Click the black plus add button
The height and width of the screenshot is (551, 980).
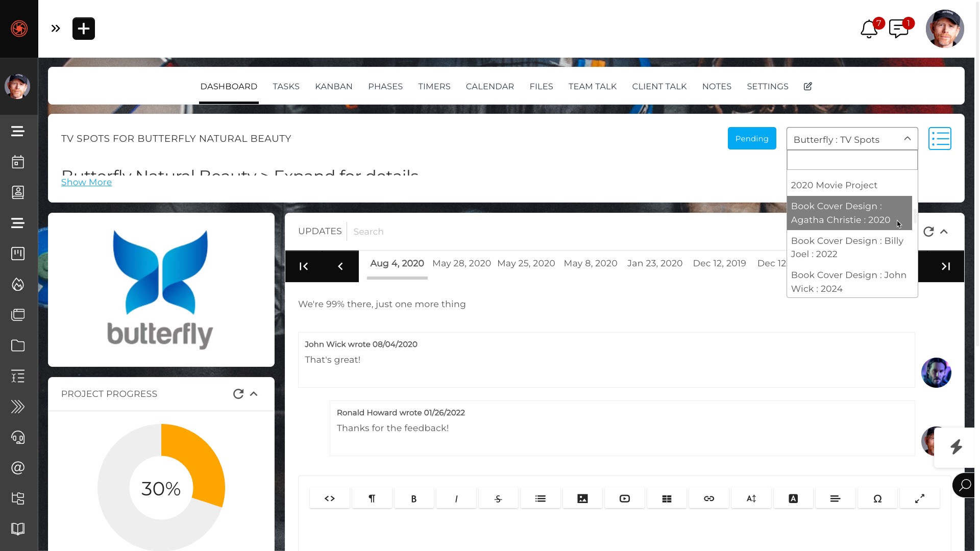tap(84, 29)
